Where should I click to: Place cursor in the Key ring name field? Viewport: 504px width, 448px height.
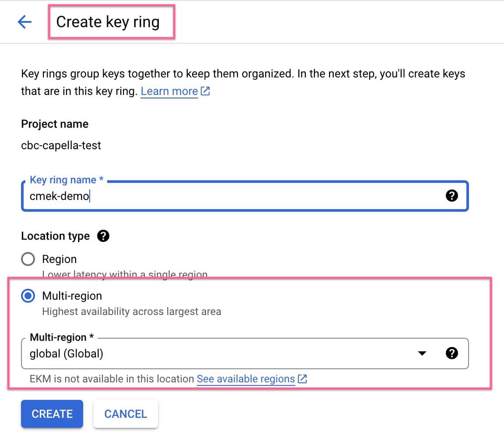(x=219, y=196)
